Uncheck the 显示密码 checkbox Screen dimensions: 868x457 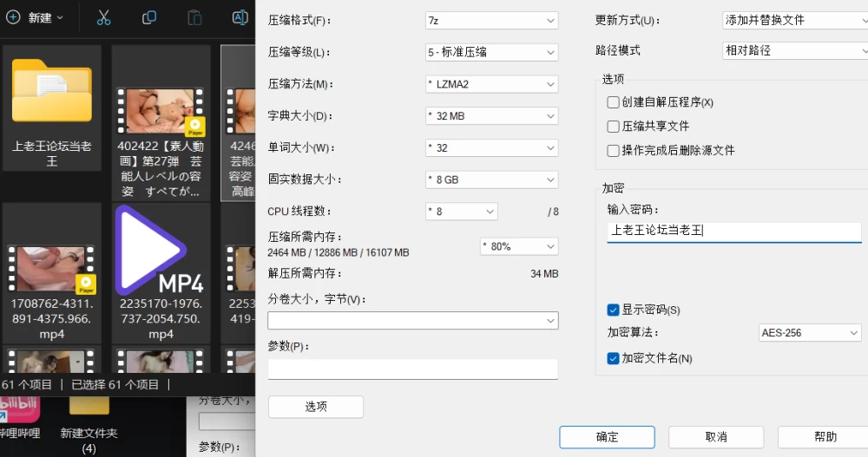click(613, 310)
